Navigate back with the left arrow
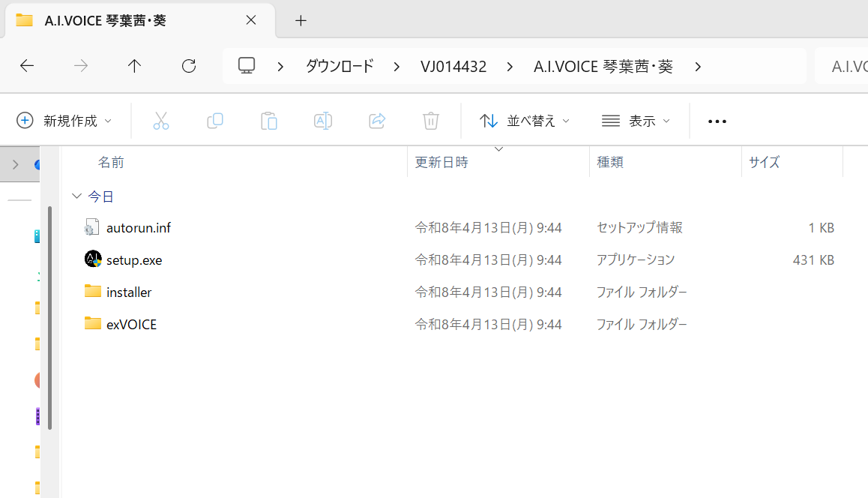The width and height of the screenshot is (868, 498). tap(27, 66)
